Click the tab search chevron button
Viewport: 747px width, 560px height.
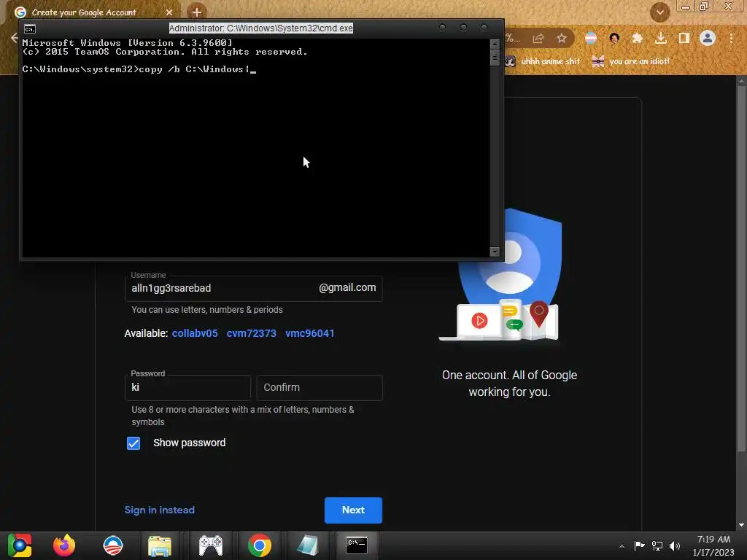click(659, 12)
